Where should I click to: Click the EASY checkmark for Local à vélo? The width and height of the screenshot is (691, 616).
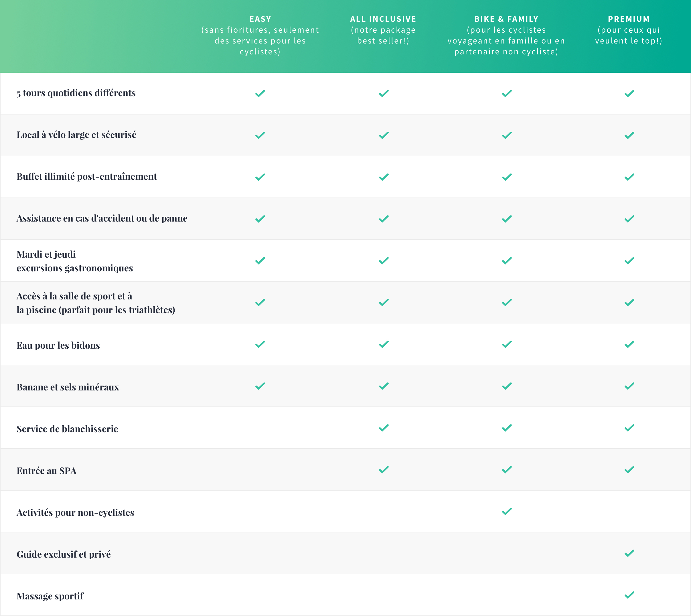point(260,135)
